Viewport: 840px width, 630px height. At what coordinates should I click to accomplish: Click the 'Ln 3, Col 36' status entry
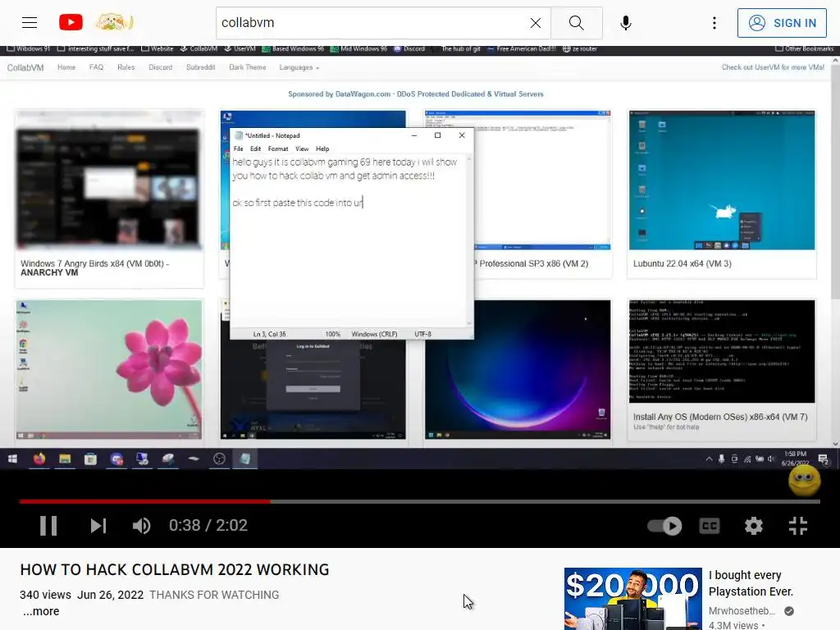(x=269, y=335)
